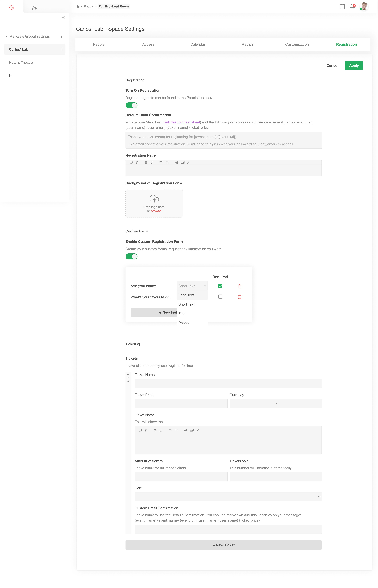Go to home icon in breadcrumb
This screenshot has height=588, width=378.
tap(78, 6)
